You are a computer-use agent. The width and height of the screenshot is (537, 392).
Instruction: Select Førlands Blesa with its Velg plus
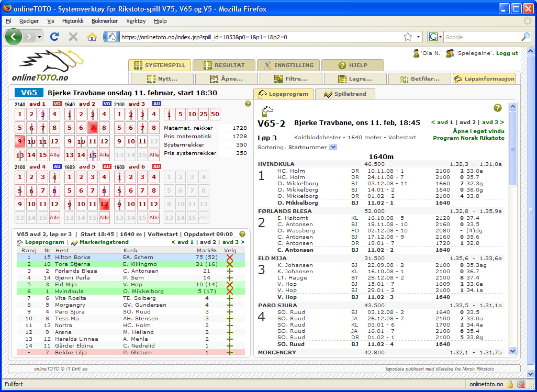click(230, 271)
